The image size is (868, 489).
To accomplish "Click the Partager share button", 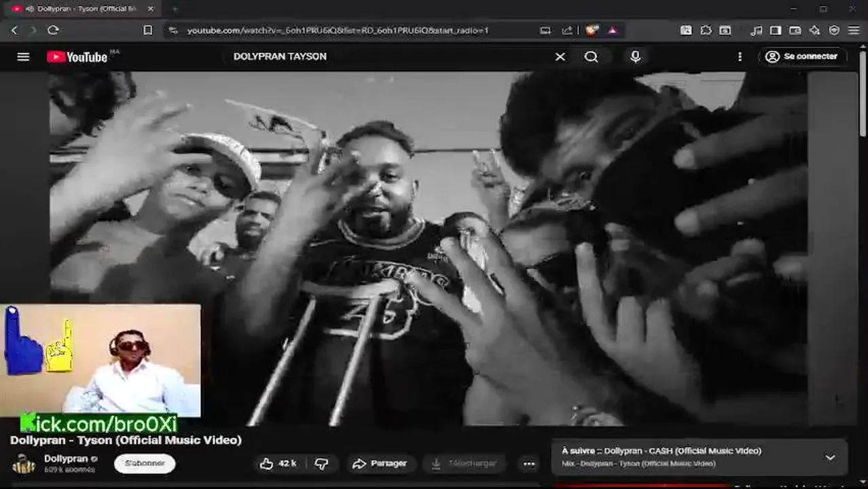I will coord(380,463).
